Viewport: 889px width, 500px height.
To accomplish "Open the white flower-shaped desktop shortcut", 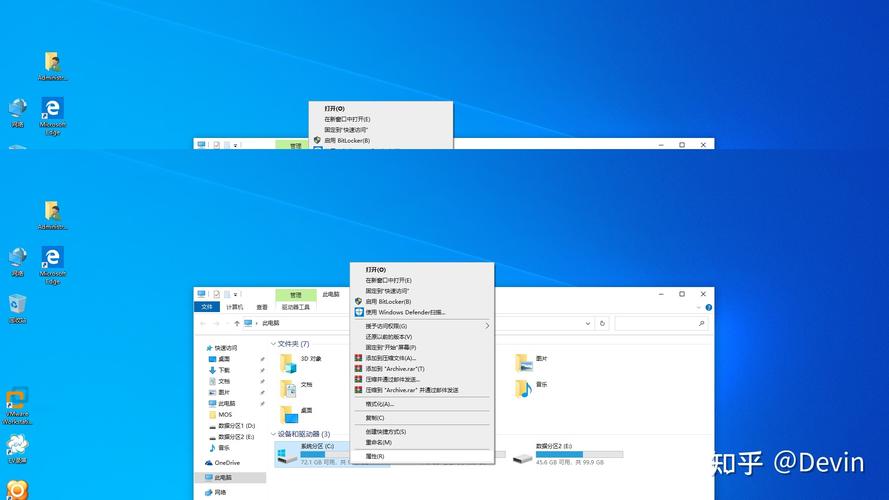I will [17, 448].
